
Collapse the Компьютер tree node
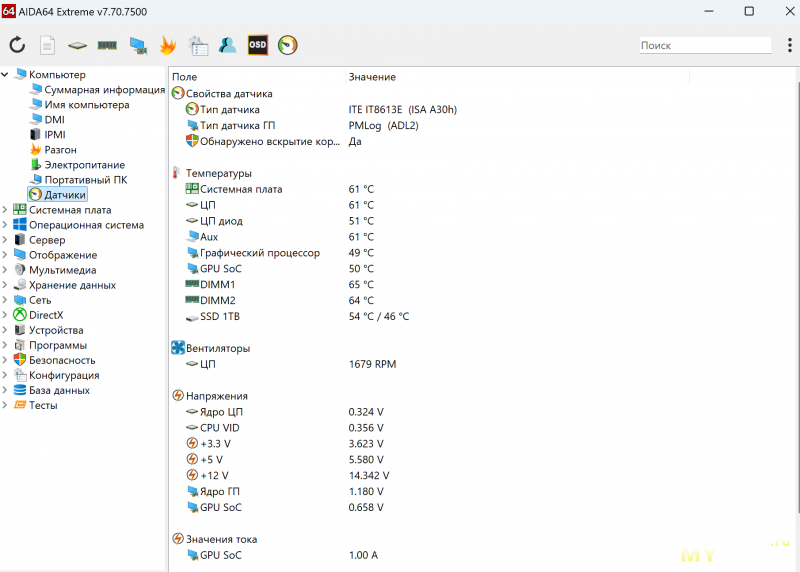pyautogui.click(x=5, y=74)
